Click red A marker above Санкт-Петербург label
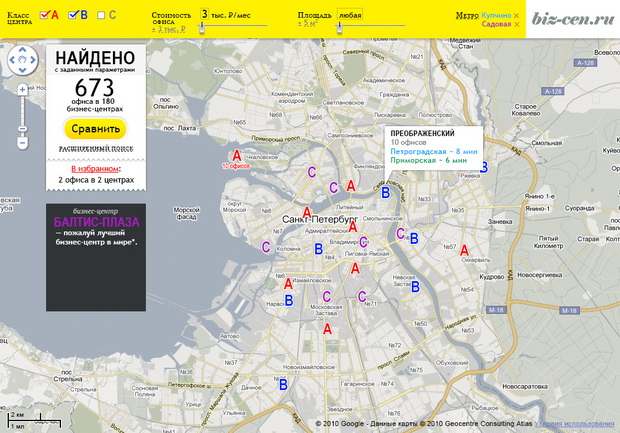Screen dimensions: 620x433 (307, 212)
